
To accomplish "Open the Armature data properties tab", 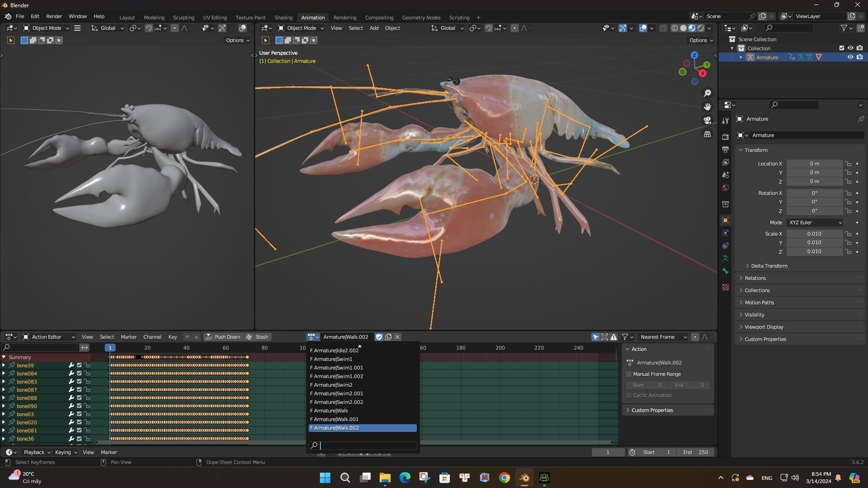I will (725, 258).
